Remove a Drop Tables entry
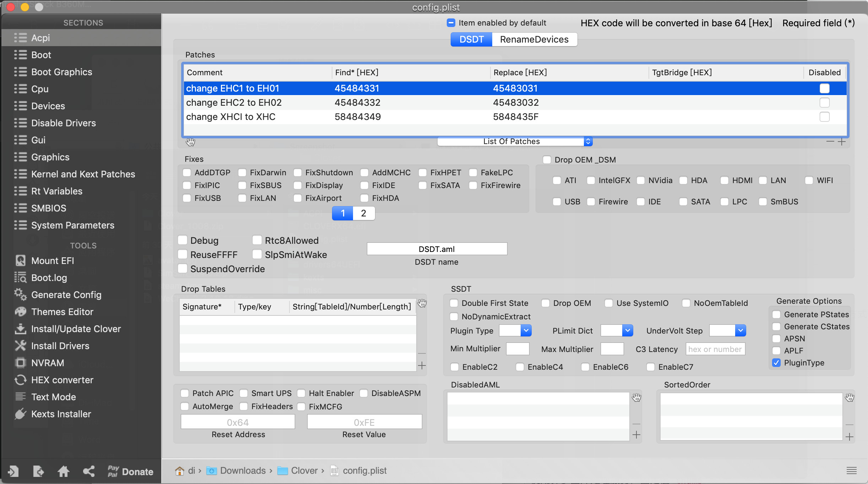This screenshot has height=484, width=868. tap(422, 353)
